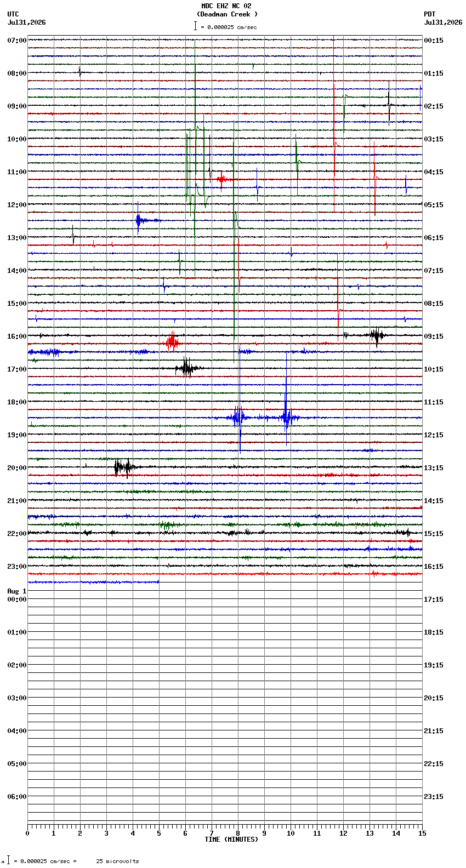Click the '(Deadman Creek )' station name
The height and width of the screenshot is (868, 466).
[x=227, y=14]
